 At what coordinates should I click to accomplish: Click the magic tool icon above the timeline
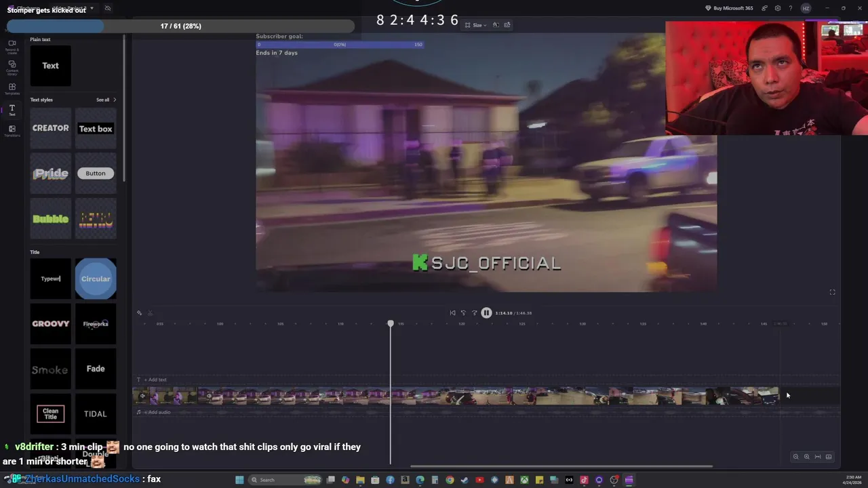[x=139, y=312]
